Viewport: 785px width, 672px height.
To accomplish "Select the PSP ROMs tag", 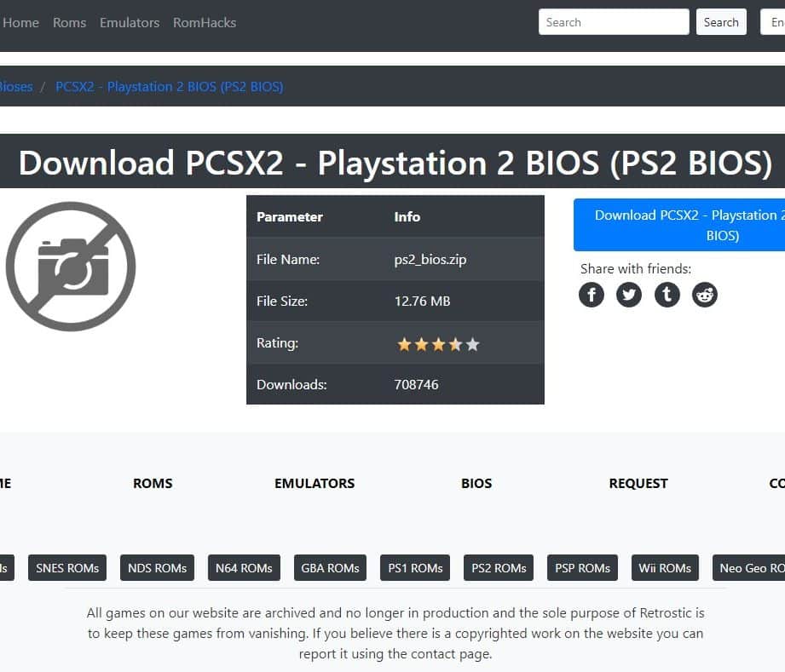I will coord(582,568).
